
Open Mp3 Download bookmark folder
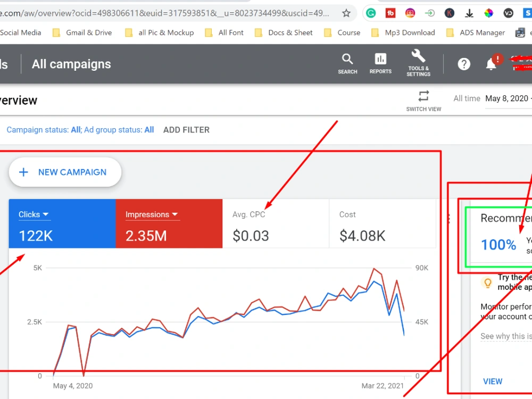click(x=403, y=32)
